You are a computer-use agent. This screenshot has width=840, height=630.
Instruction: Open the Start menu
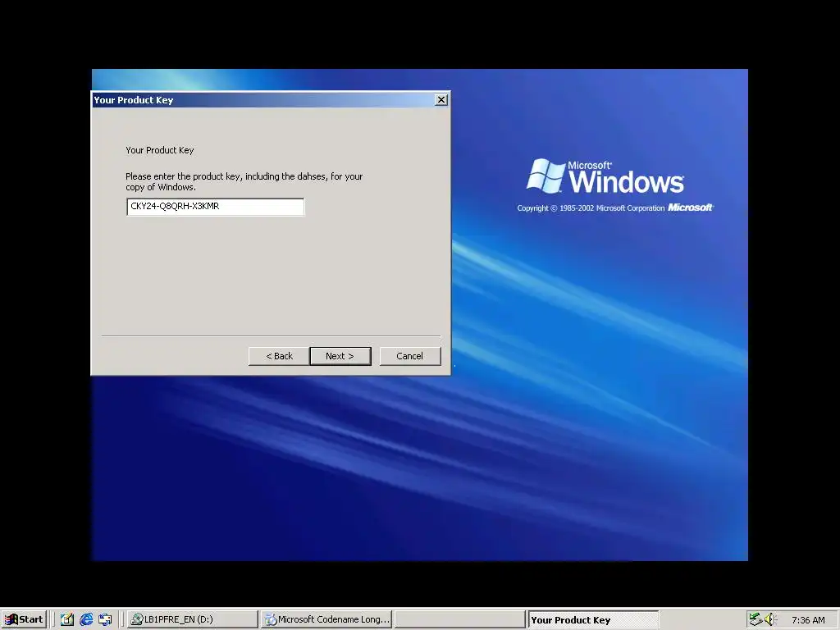coord(24,619)
